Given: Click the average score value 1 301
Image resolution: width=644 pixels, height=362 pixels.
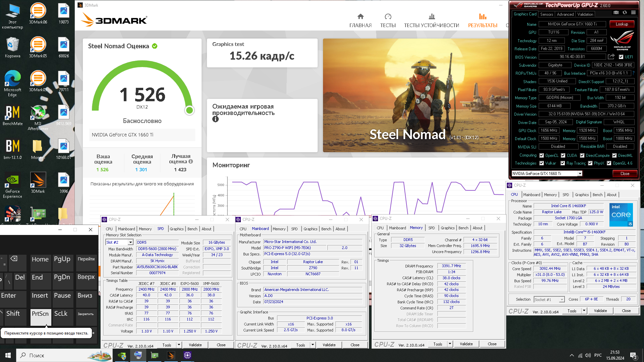Looking at the screenshot, I should click(141, 170).
